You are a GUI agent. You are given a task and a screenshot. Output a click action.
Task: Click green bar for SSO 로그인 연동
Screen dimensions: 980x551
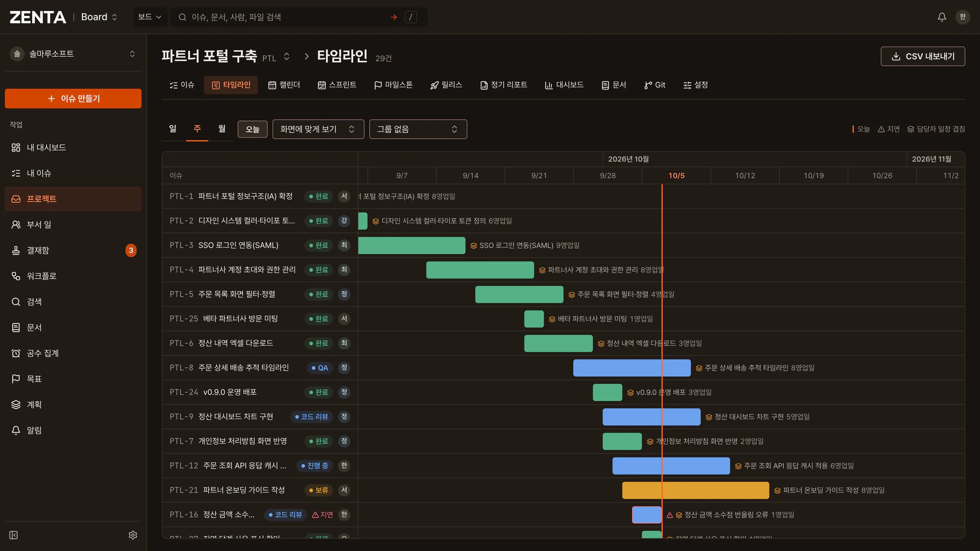(x=412, y=245)
